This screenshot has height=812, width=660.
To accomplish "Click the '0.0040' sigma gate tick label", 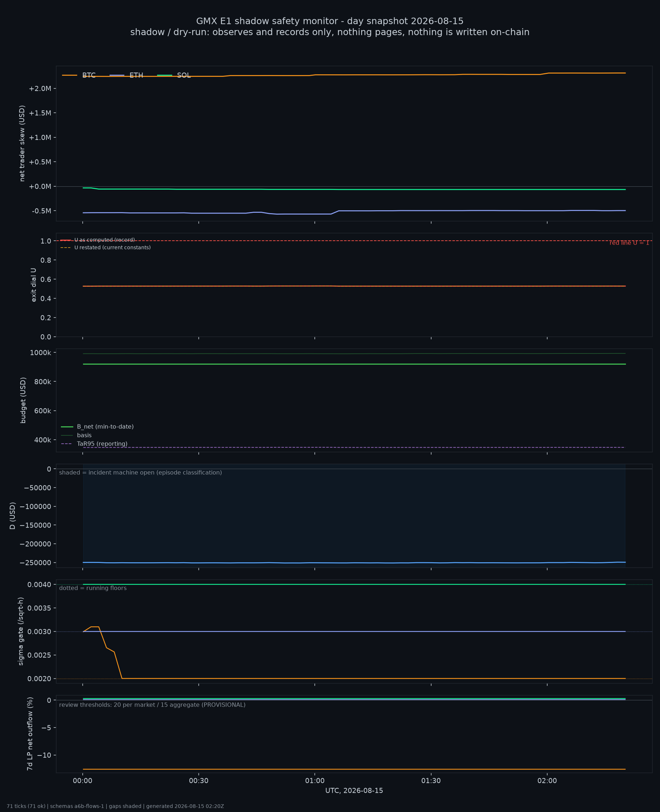I will pyautogui.click(x=39, y=584).
